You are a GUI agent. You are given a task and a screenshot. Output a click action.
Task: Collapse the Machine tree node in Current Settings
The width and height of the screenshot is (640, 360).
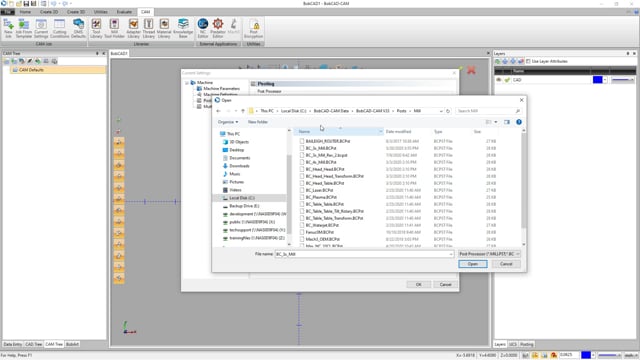point(187,83)
